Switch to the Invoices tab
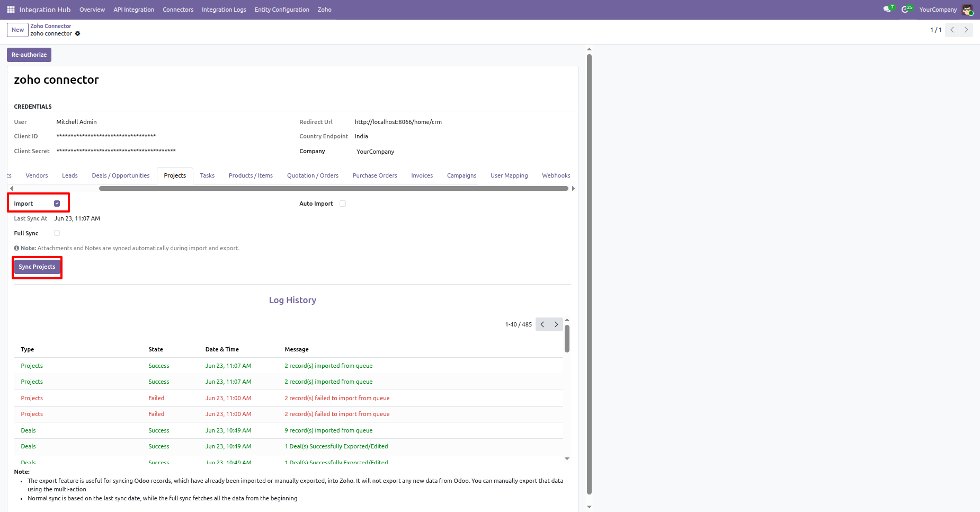Image resolution: width=980 pixels, height=512 pixels. [422, 175]
